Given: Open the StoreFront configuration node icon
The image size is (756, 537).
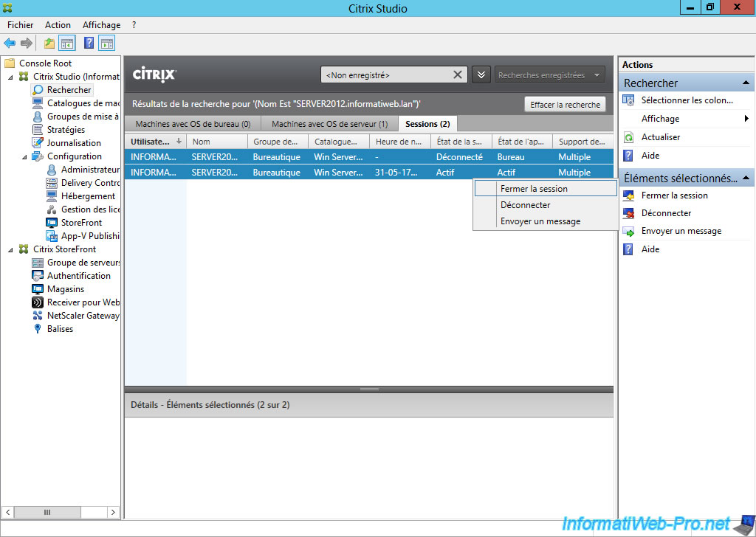Looking at the screenshot, I should (52, 223).
